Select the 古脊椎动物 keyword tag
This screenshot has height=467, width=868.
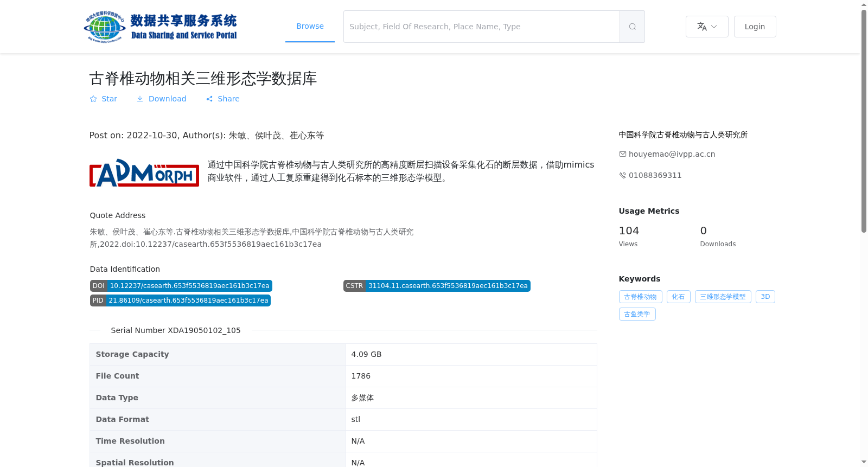click(640, 297)
